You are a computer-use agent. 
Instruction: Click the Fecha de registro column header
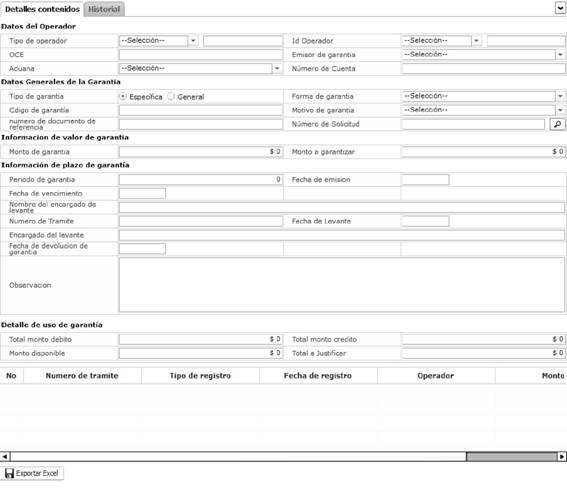tap(318, 376)
